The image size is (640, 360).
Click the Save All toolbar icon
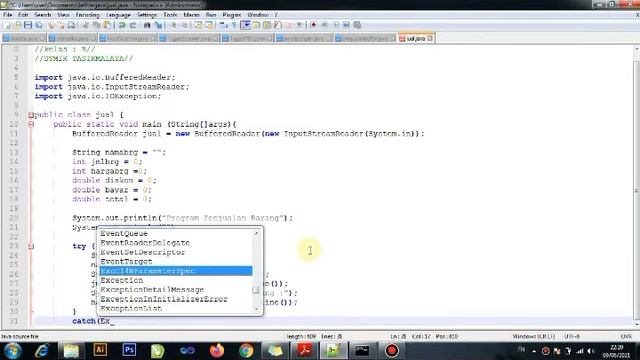click(x=39, y=25)
